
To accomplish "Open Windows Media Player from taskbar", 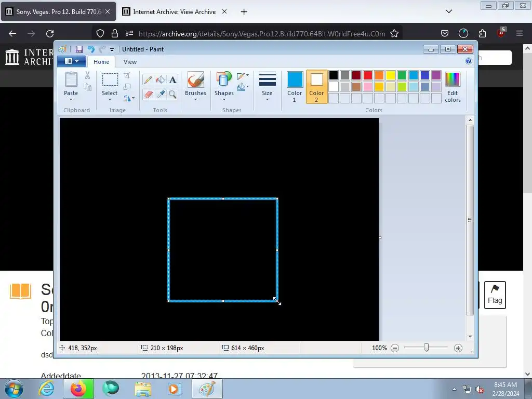I will (175, 389).
